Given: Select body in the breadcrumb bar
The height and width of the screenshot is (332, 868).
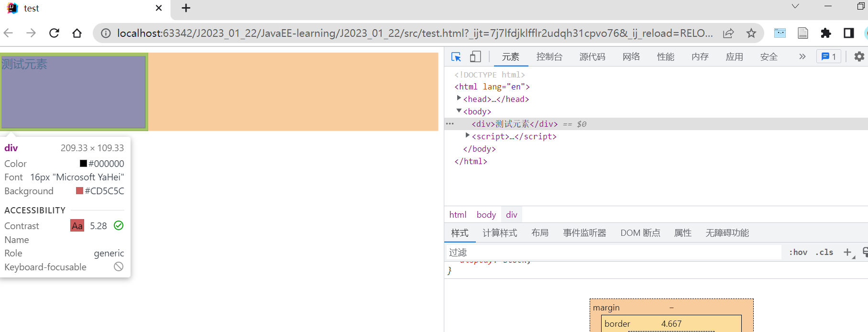Looking at the screenshot, I should 486,215.
